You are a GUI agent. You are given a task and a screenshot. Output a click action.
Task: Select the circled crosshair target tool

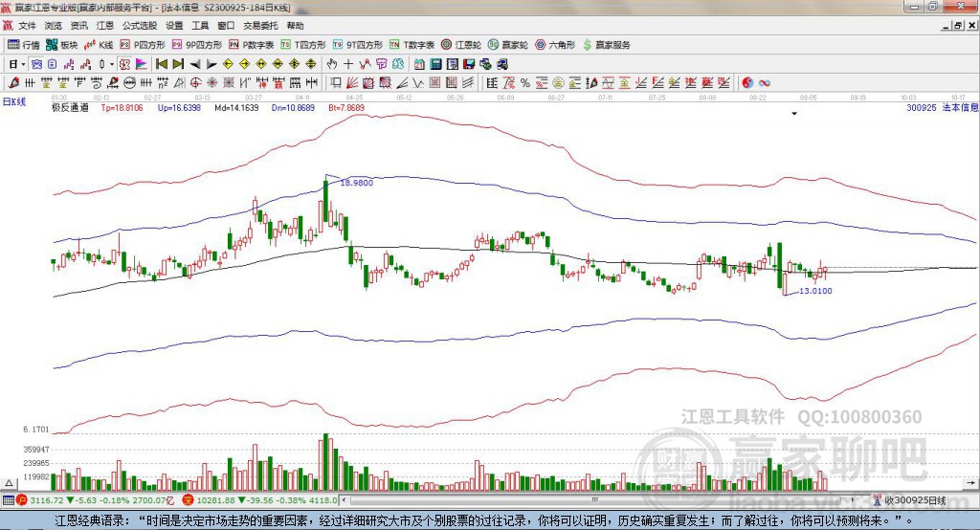click(195, 82)
